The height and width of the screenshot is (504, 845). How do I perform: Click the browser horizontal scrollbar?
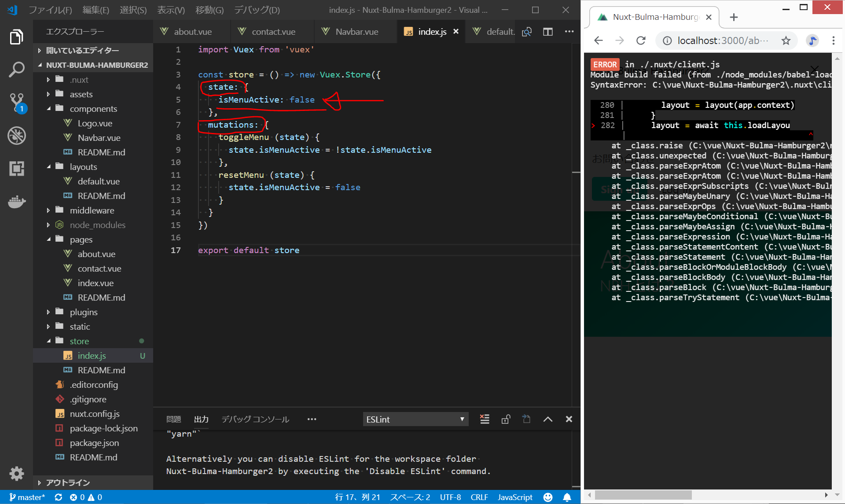[x=643, y=495]
